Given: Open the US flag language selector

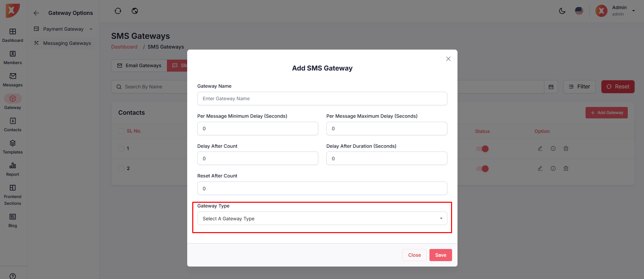Looking at the screenshot, I should pos(579,11).
